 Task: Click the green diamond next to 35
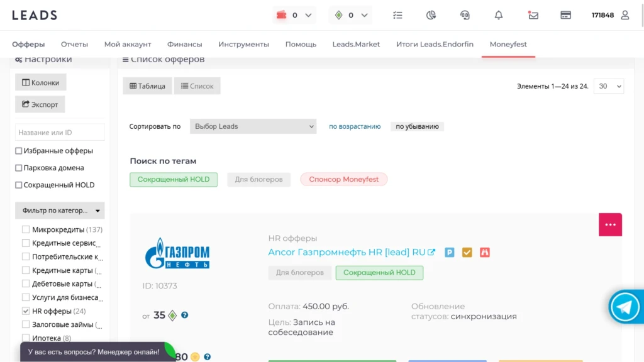click(172, 315)
